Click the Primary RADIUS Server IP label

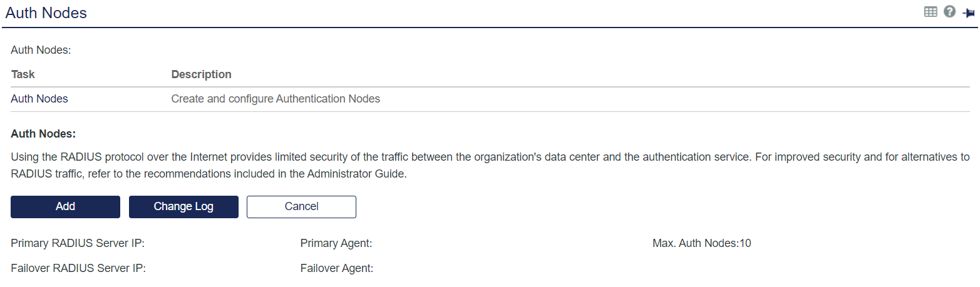pos(78,243)
